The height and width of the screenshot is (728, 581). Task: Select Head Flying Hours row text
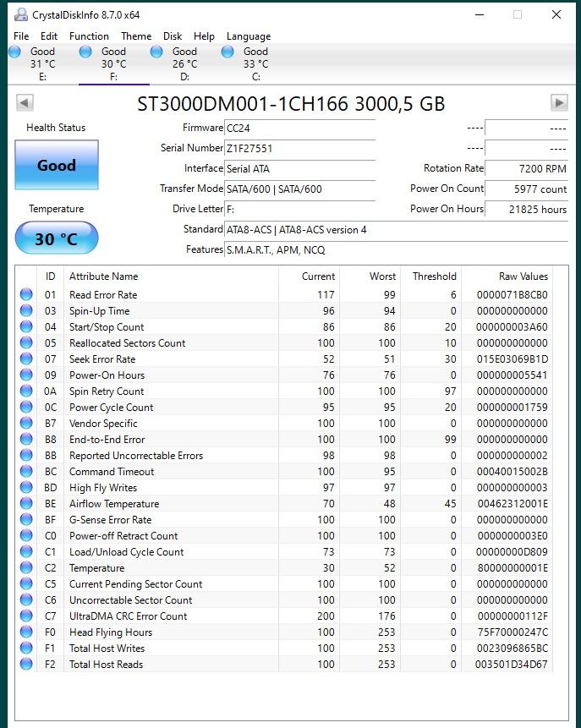point(111,632)
